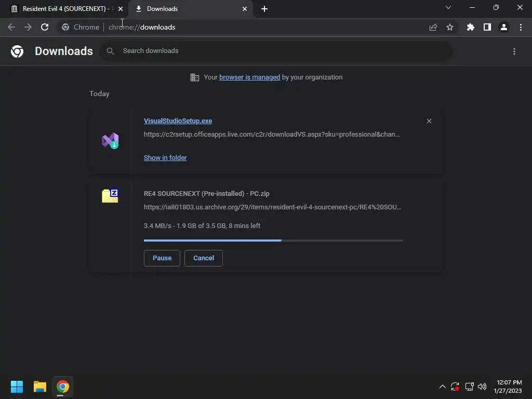Open the Chrome profile avatar
Viewport: 532px width, 399px height.
click(504, 27)
